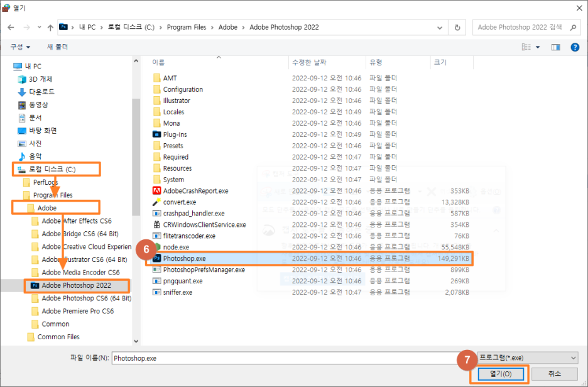Refresh the Adobe Photoshop 2022 folder
Image resolution: width=588 pixels, height=387 pixels.
[x=457, y=28]
